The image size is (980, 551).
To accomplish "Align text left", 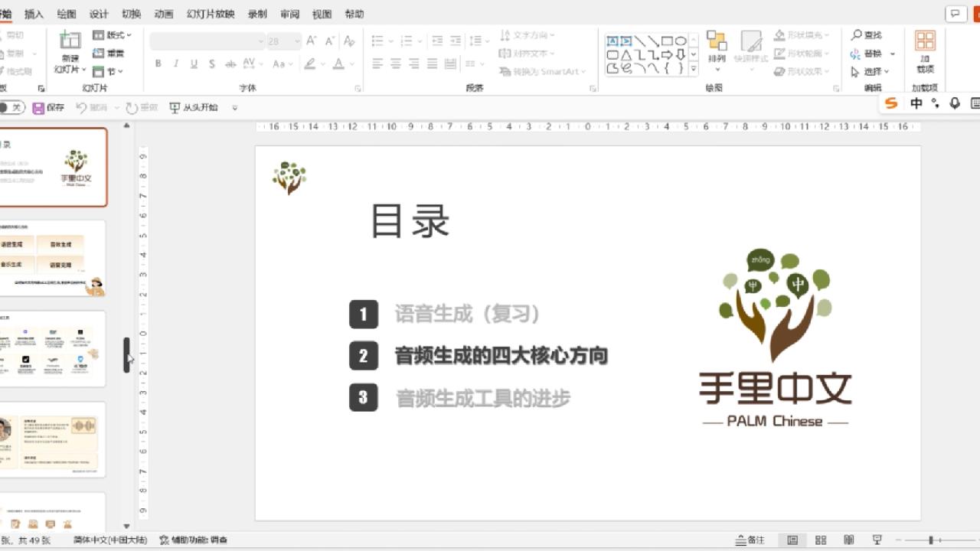I will (x=377, y=64).
